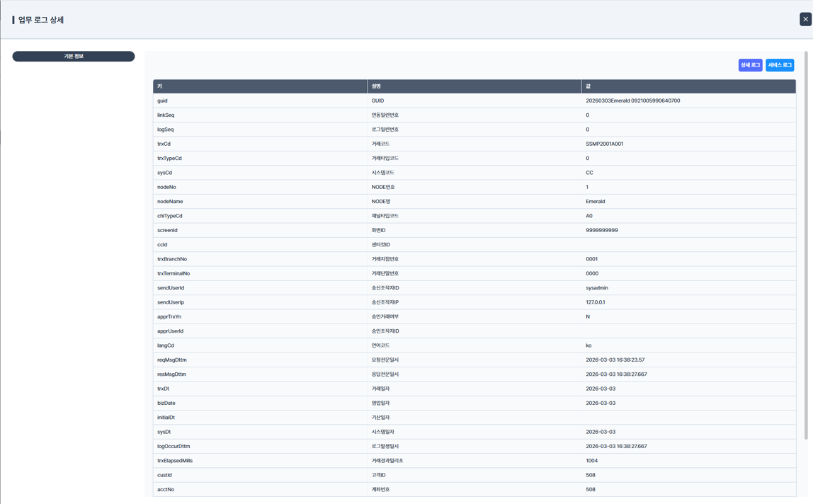Click the 센터컷ID description cell
Viewport: 813px width, 504px height.
[x=474, y=245]
